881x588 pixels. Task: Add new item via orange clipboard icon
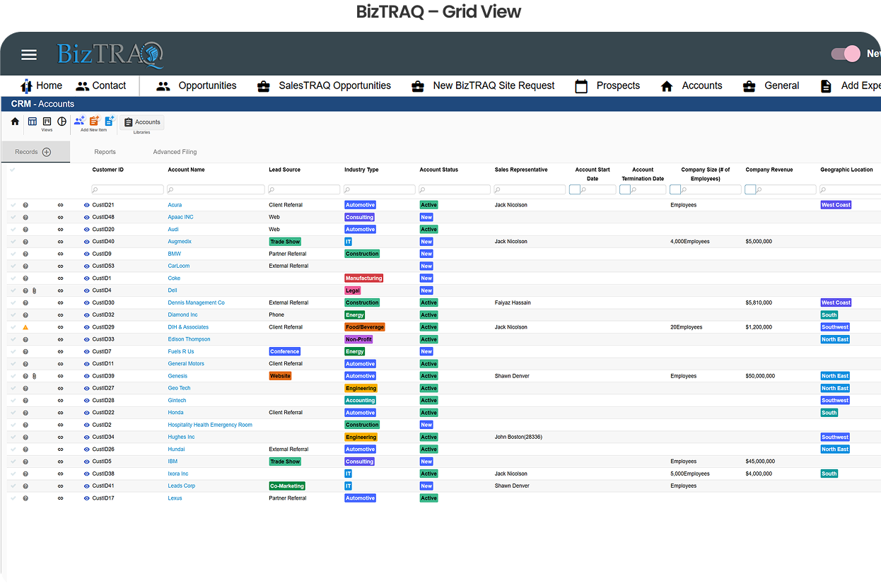pyautogui.click(x=94, y=121)
